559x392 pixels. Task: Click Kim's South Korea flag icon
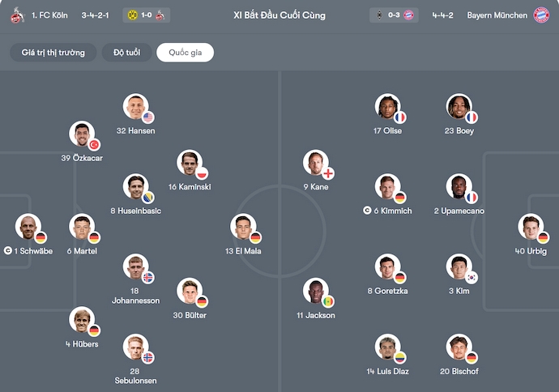[471, 277]
